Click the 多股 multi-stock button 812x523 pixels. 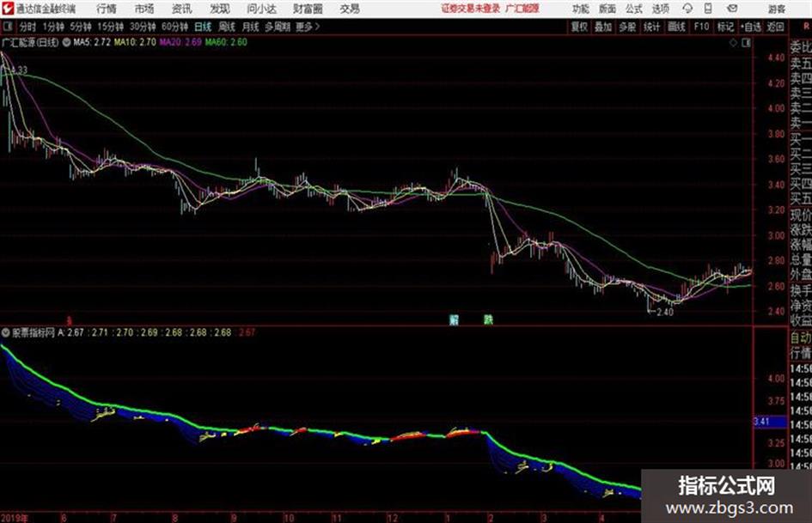tap(627, 27)
